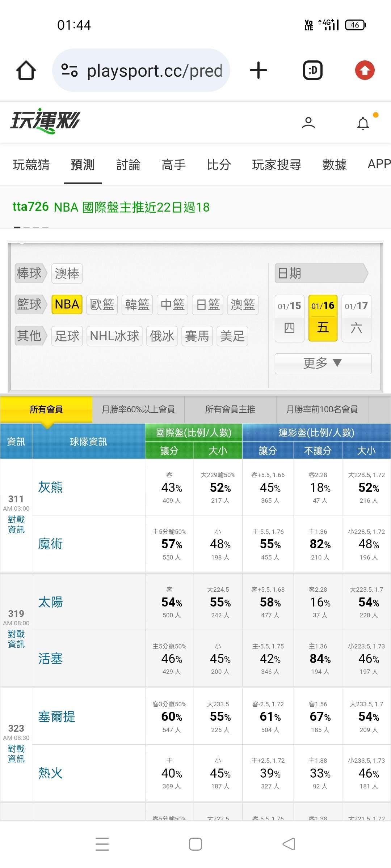Expand the 籃球 category arrow
This screenshot has height=868, width=391.
pos(30,304)
